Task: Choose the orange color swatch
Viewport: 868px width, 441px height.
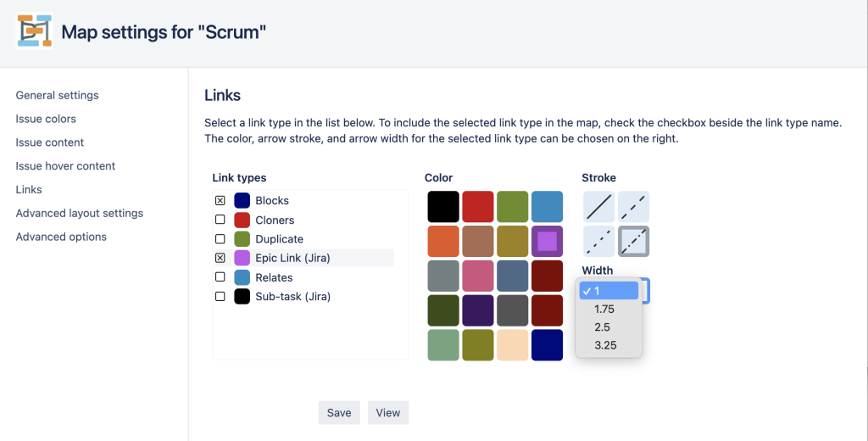Action: [x=443, y=241]
